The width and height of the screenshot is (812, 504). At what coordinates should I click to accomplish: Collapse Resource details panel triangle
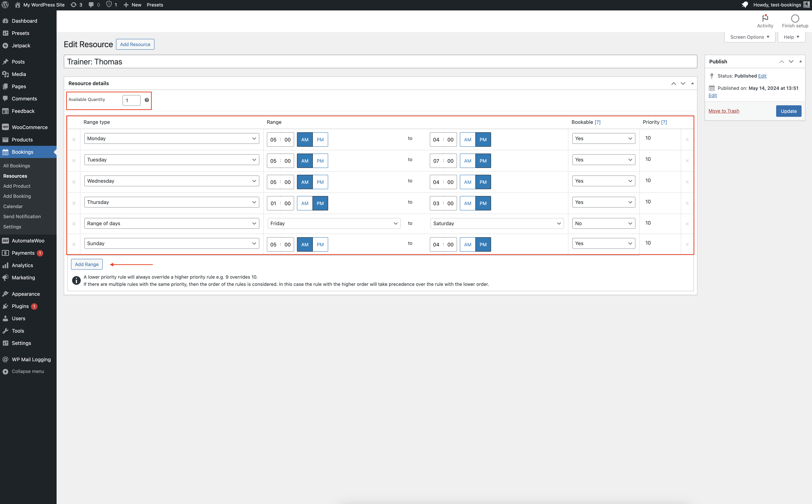pyautogui.click(x=693, y=83)
